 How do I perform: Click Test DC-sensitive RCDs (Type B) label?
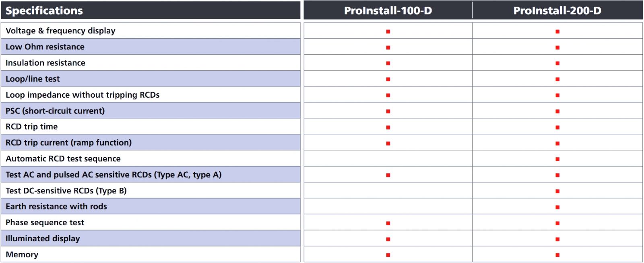[66, 191]
